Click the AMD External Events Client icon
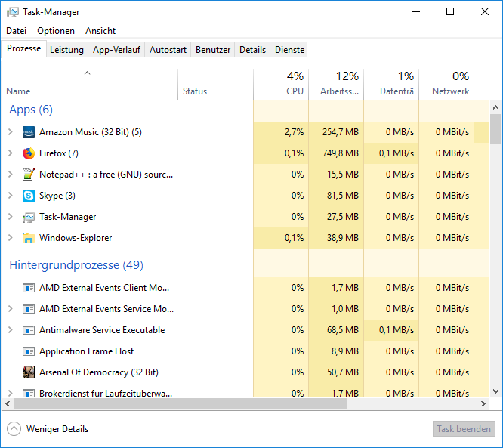This screenshot has width=503, height=448. [29, 288]
